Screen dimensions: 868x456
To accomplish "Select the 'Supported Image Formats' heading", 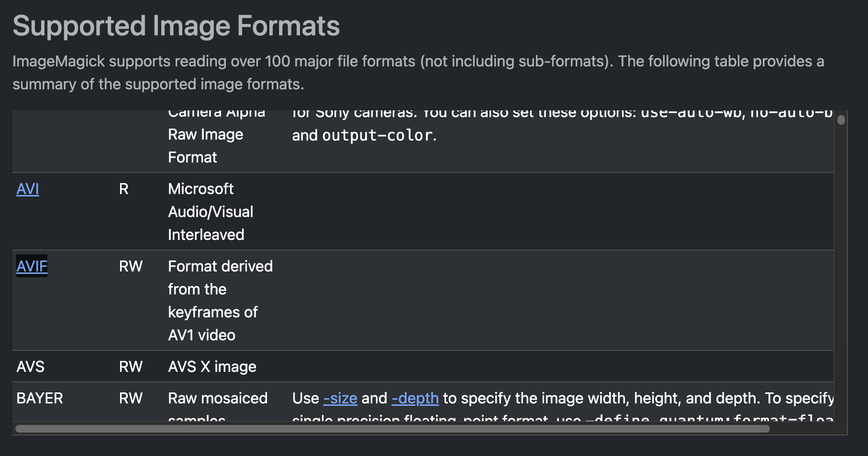I will tap(176, 26).
